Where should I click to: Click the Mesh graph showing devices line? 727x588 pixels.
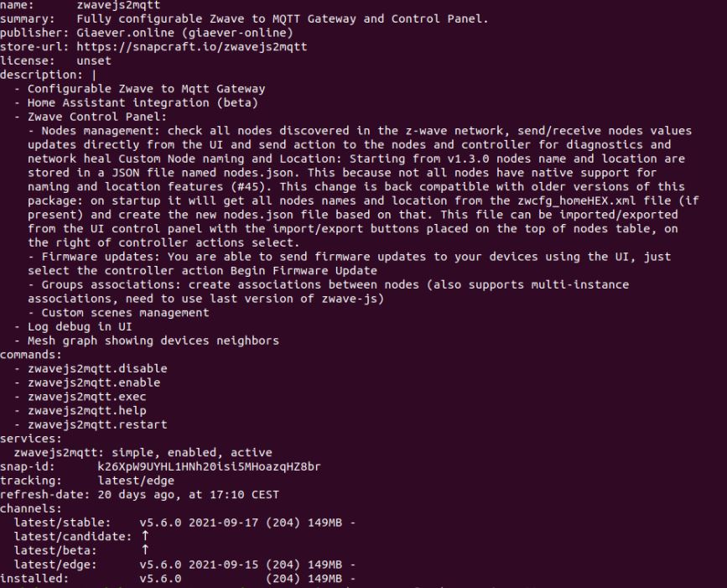tap(153, 341)
